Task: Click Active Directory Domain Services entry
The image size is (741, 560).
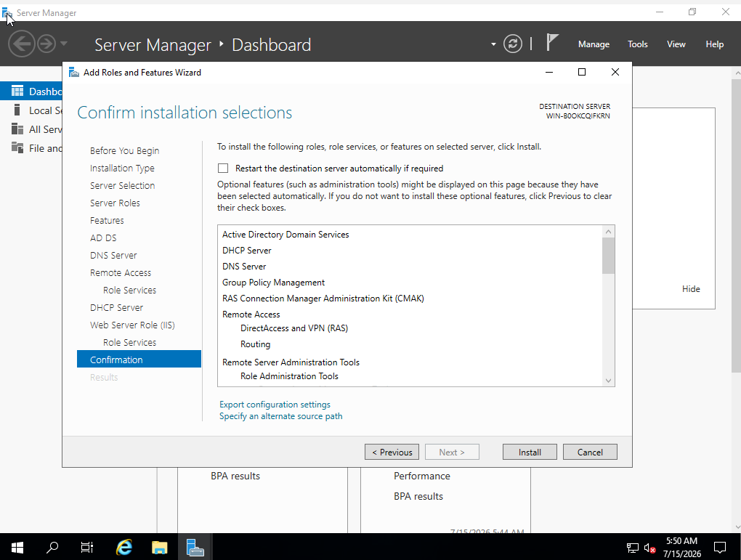Action: pyautogui.click(x=286, y=235)
